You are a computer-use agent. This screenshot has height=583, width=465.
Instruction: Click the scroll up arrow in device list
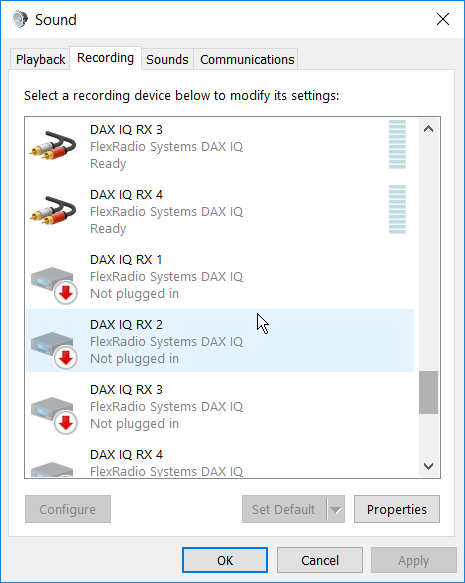point(429,129)
